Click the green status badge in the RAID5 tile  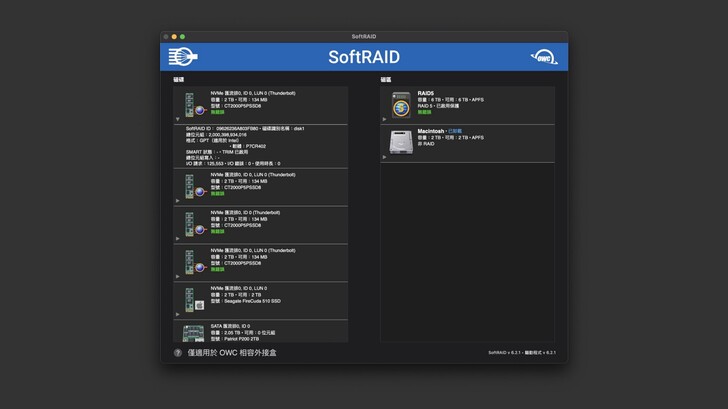(424, 112)
